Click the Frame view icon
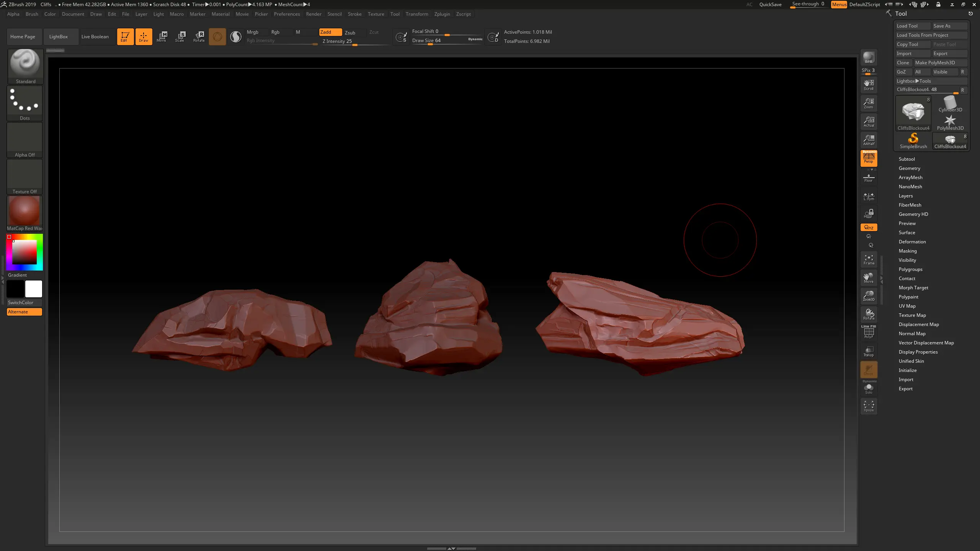Image resolution: width=980 pixels, height=551 pixels. [869, 259]
